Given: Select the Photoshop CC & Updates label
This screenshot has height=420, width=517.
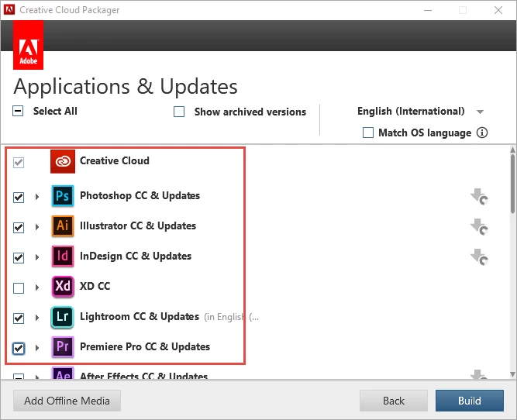Looking at the screenshot, I should [x=140, y=195].
